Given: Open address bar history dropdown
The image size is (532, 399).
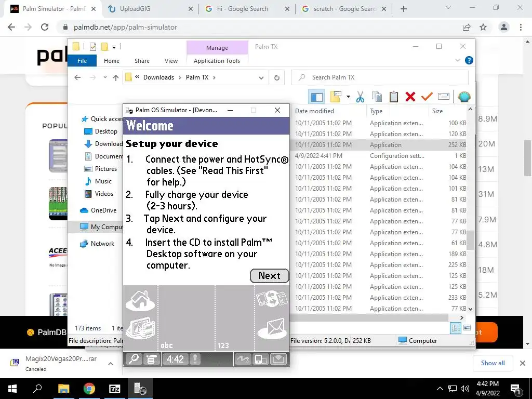Looking at the screenshot, I should (x=261, y=78).
